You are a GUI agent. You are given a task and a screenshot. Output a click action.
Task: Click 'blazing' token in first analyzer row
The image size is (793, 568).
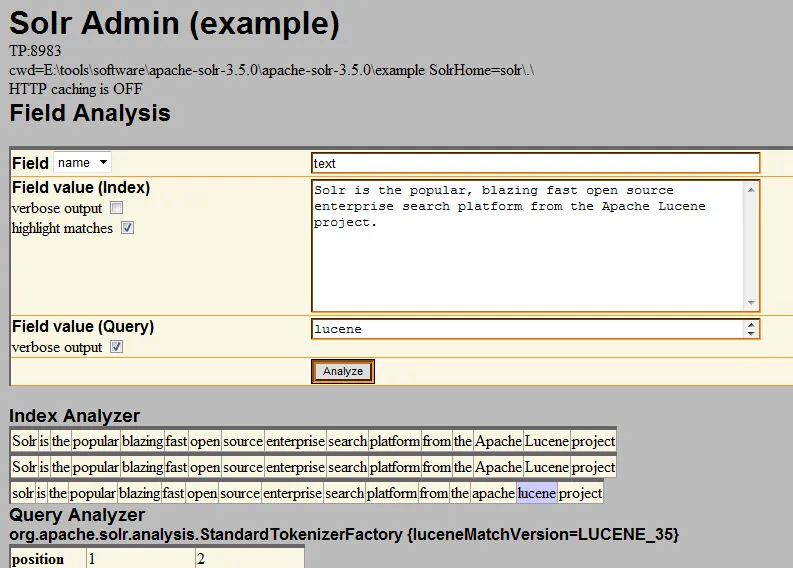[x=143, y=441]
